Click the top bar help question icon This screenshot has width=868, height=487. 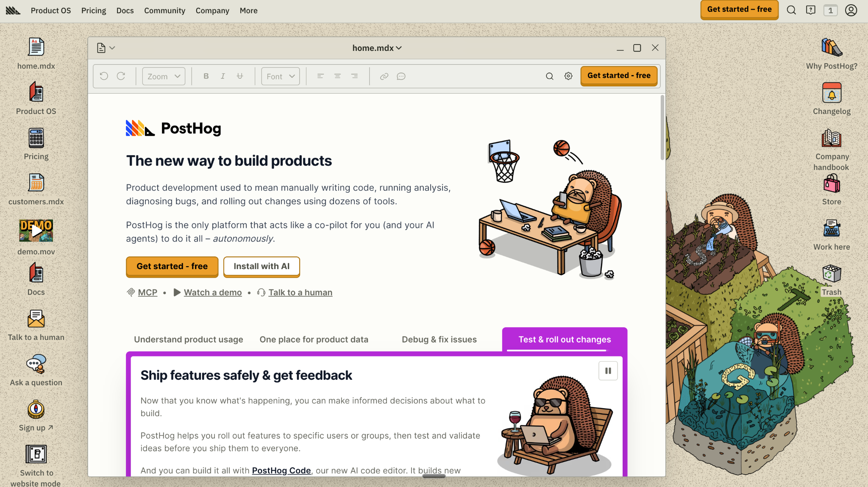click(811, 10)
